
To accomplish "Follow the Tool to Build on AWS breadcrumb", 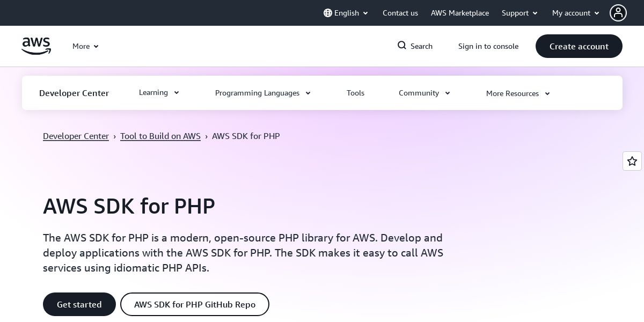I will (160, 136).
